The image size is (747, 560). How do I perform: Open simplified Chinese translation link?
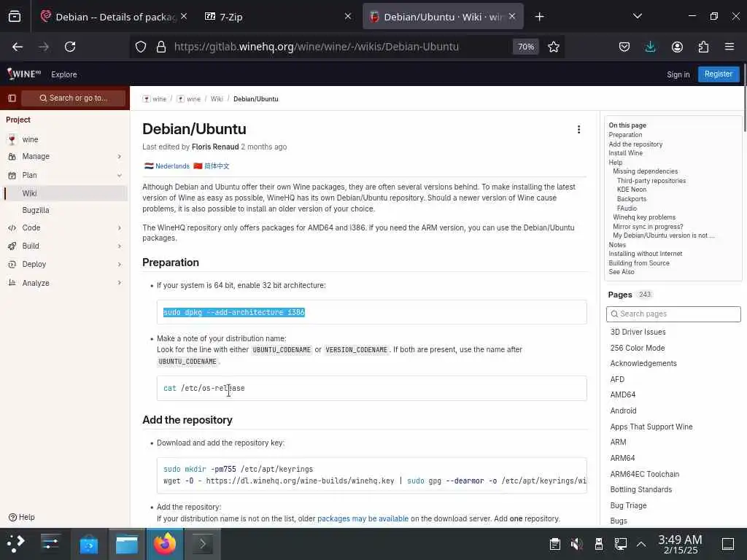[217, 166]
